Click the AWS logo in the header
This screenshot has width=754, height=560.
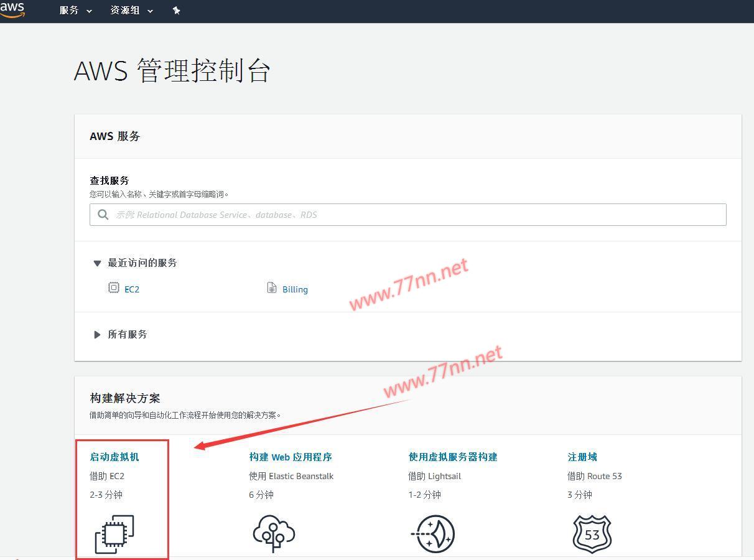[12, 10]
